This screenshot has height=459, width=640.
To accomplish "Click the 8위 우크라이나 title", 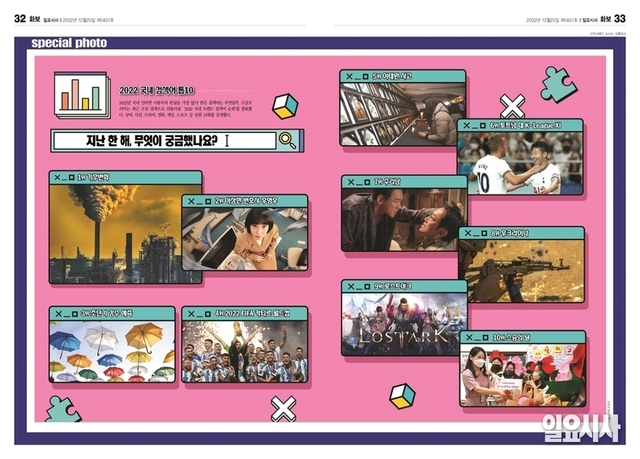I will click(x=510, y=233).
